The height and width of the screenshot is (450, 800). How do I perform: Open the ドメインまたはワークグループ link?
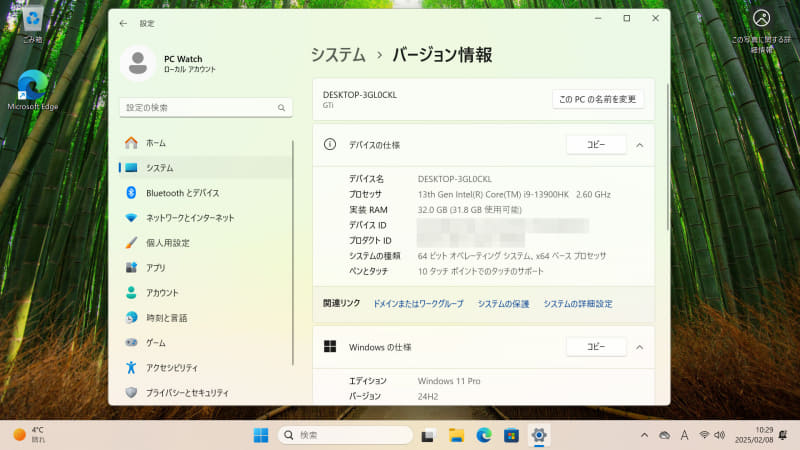pos(418,304)
